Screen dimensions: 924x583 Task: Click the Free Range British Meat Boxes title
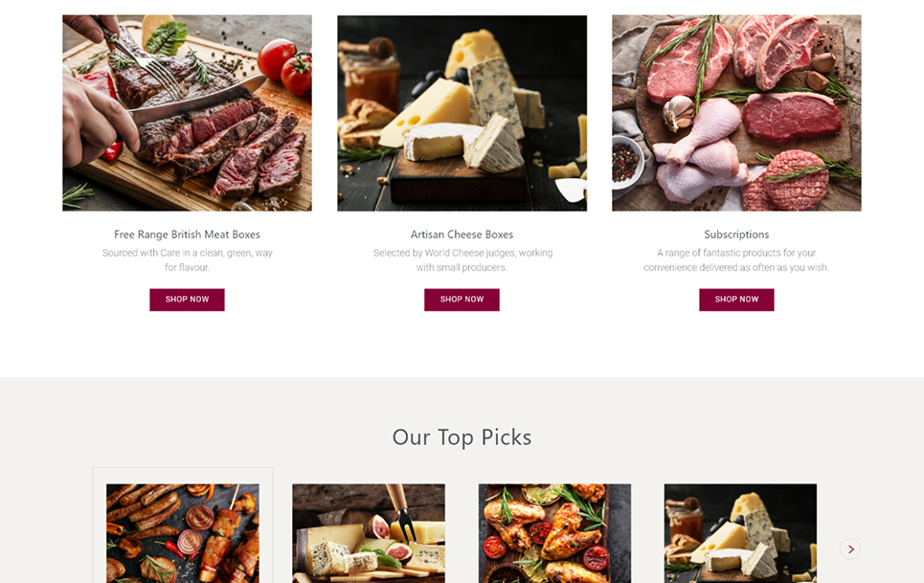[187, 235]
